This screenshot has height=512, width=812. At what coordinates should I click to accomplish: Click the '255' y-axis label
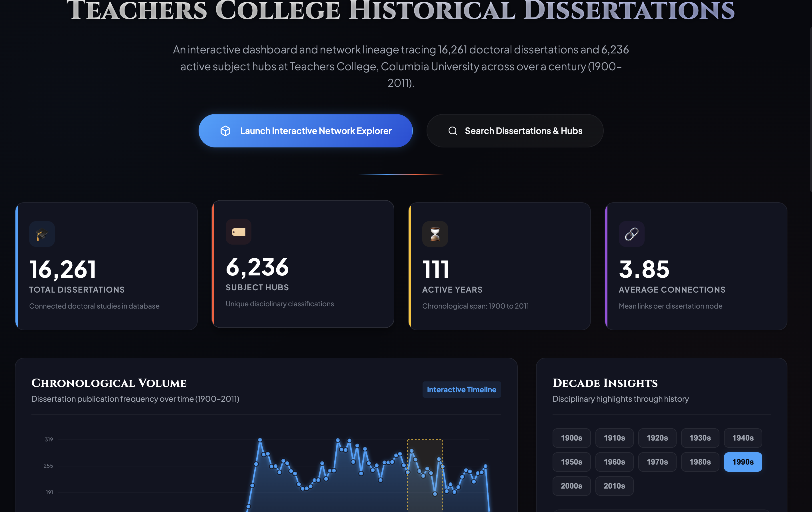click(x=48, y=466)
